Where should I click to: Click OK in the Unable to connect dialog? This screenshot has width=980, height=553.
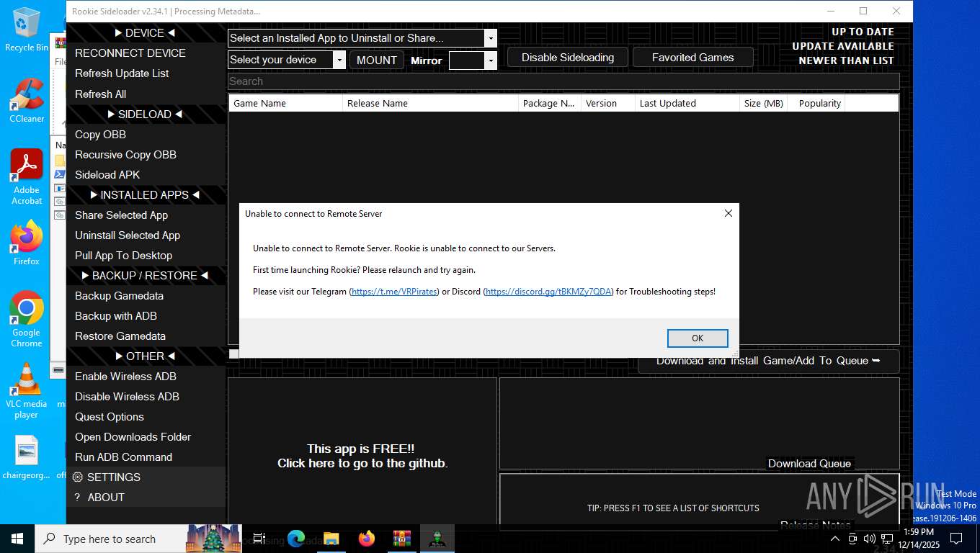[x=697, y=338]
